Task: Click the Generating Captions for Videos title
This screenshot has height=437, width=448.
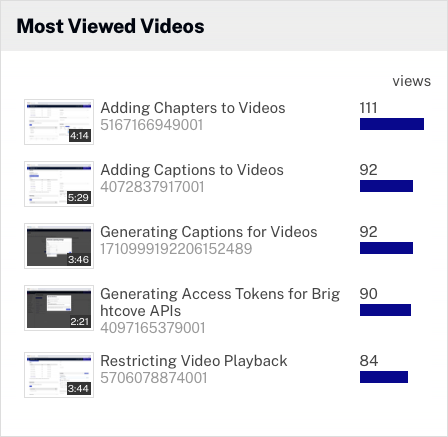Action: point(209,232)
